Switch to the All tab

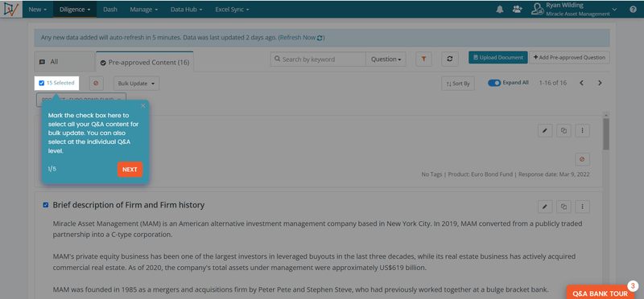click(x=64, y=62)
